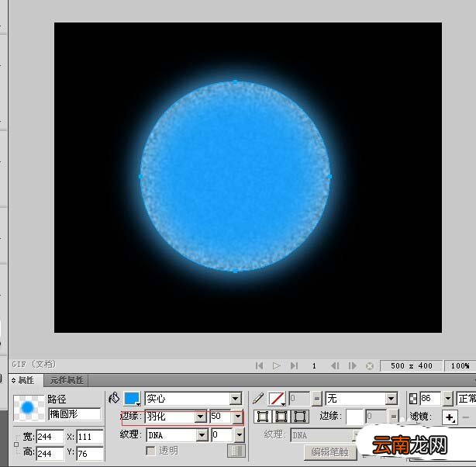
Task: Advance to the next frame
Action: point(352,365)
